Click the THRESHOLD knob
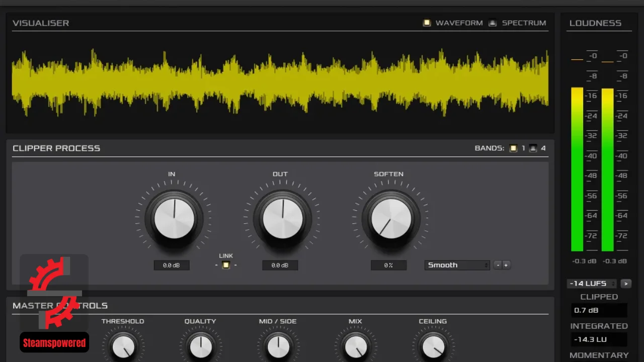644x362 pixels. (x=123, y=347)
